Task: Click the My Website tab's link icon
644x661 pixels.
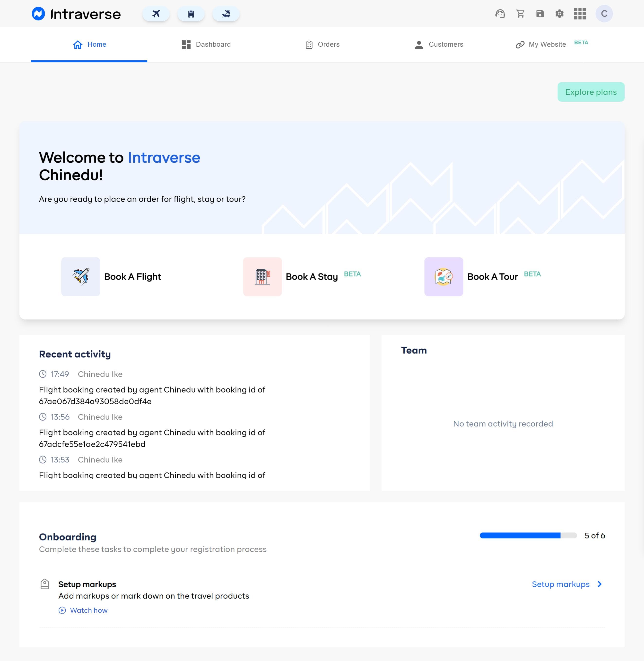Action: [520, 45]
